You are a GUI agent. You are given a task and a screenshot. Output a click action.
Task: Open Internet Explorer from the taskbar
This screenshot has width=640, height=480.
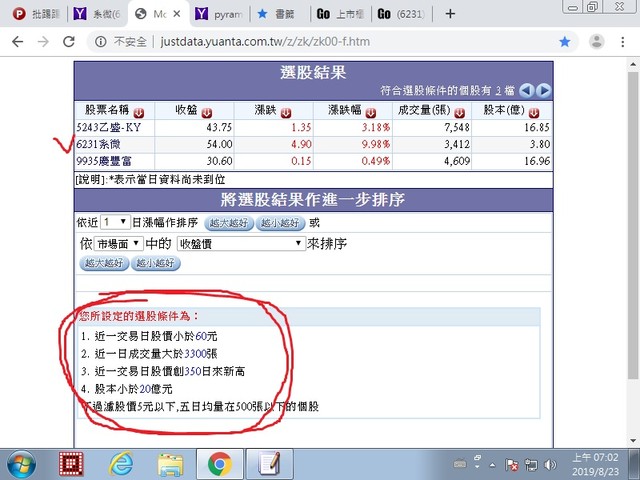[x=122, y=463]
